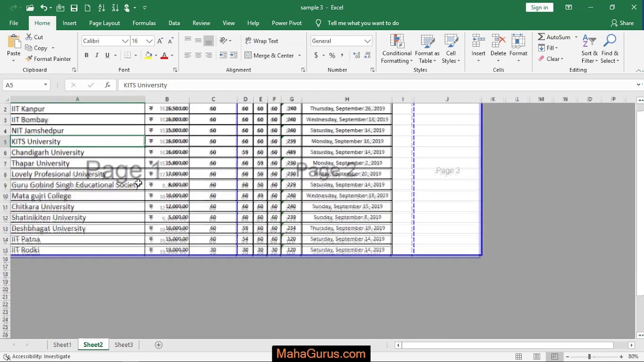Open the File menu
The width and height of the screenshot is (644, 362).
[x=14, y=23]
